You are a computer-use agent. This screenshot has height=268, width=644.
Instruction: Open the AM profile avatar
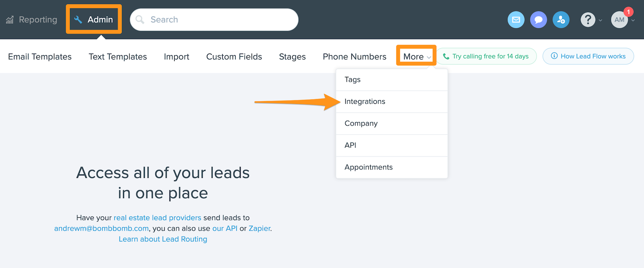tap(619, 20)
